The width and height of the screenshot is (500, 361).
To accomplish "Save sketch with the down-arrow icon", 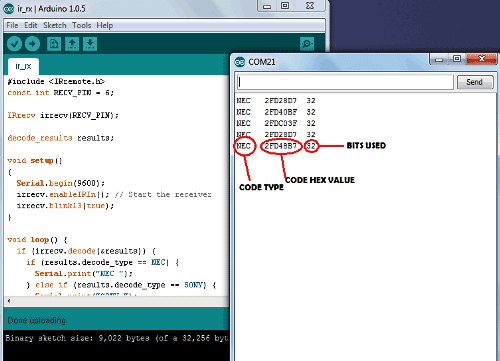I will pyautogui.click(x=90, y=44).
